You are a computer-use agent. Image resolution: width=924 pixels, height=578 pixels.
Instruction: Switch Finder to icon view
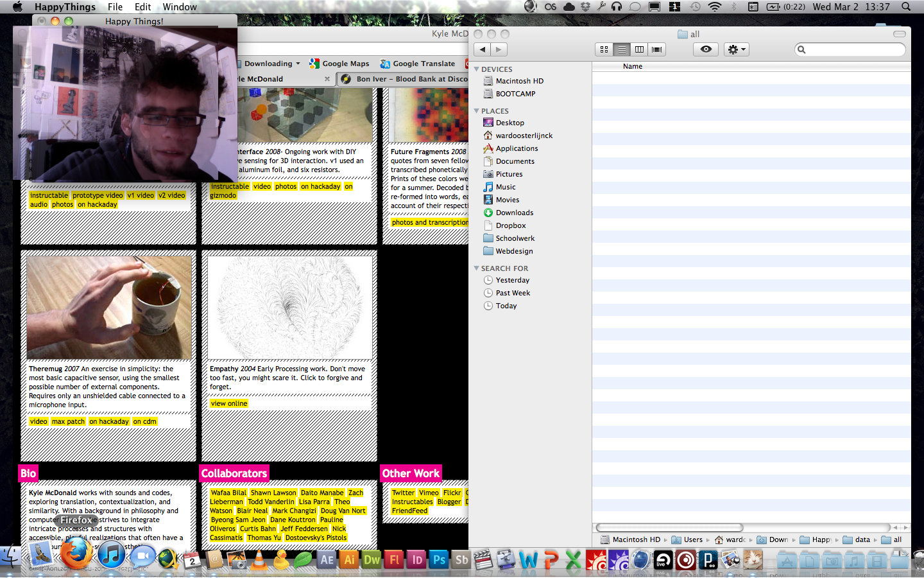604,49
